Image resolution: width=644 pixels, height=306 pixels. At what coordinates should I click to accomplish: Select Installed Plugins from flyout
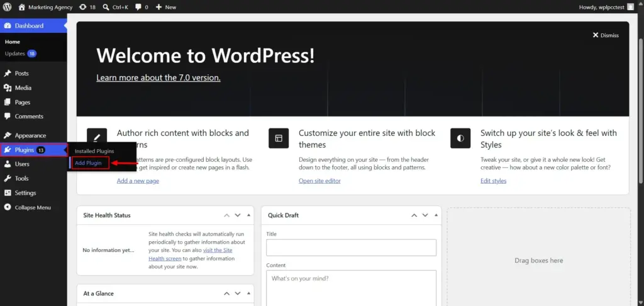94,151
